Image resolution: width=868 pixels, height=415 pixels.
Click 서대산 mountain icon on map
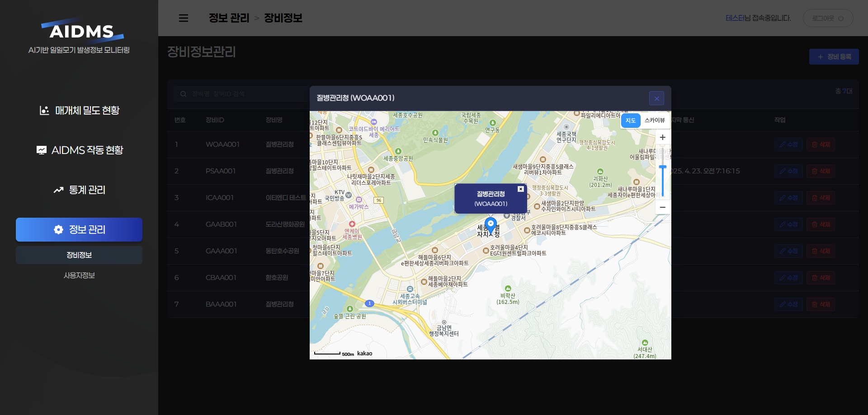point(645,343)
